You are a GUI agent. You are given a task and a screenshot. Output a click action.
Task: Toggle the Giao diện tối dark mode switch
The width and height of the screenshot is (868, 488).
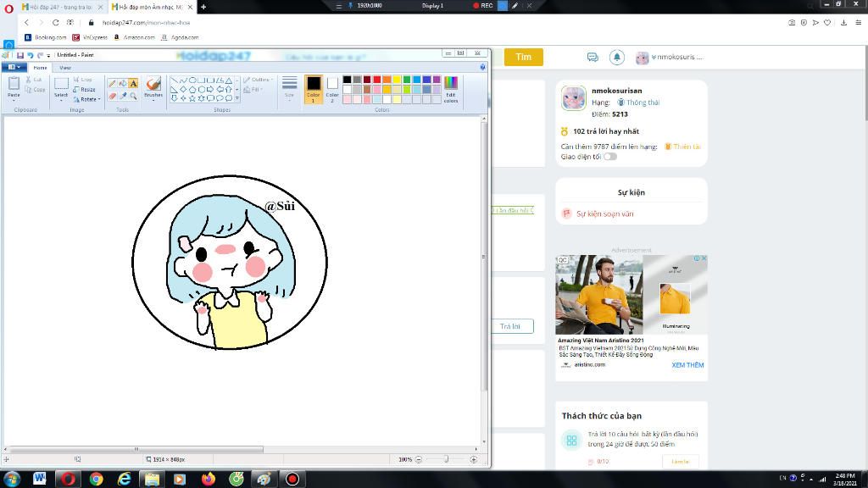click(x=610, y=157)
